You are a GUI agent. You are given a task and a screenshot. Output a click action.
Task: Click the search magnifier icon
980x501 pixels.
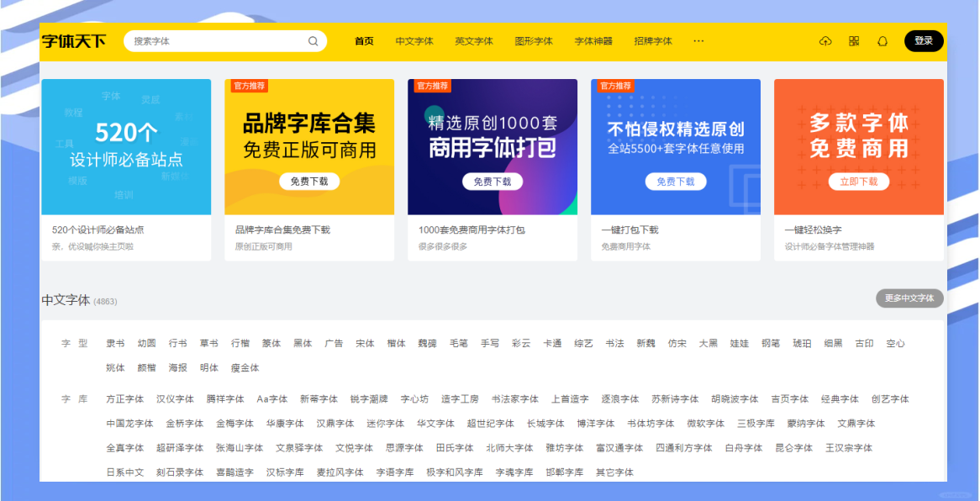313,41
